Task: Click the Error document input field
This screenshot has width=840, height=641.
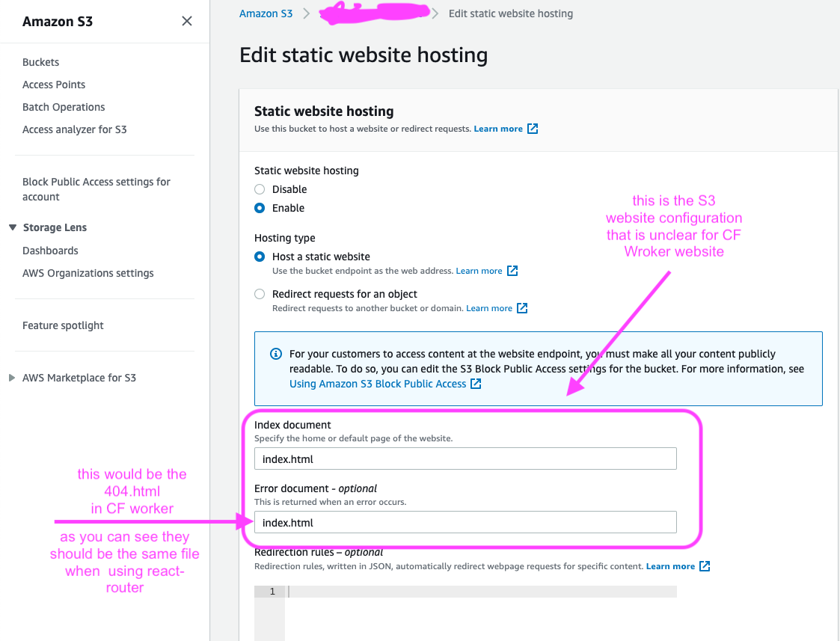Action: coord(465,522)
